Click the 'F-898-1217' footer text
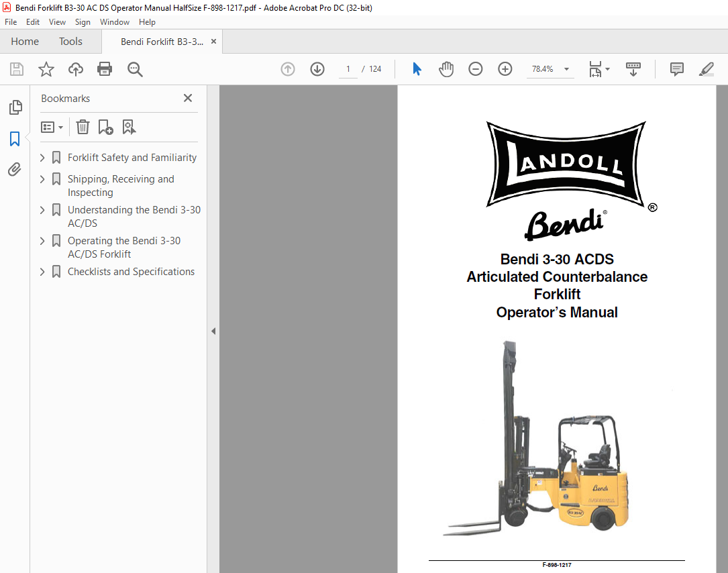Image resolution: width=728 pixels, height=573 pixels. click(557, 565)
